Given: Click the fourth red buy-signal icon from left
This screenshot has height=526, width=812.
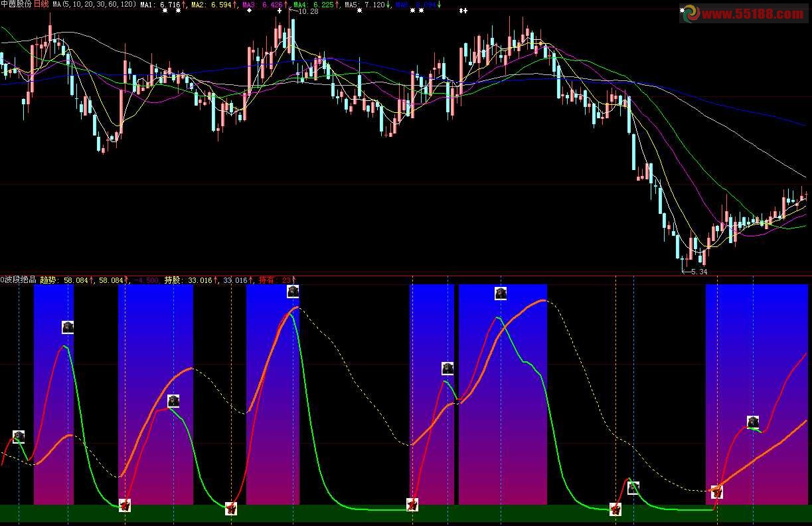Looking at the screenshot, I should coord(616,509).
